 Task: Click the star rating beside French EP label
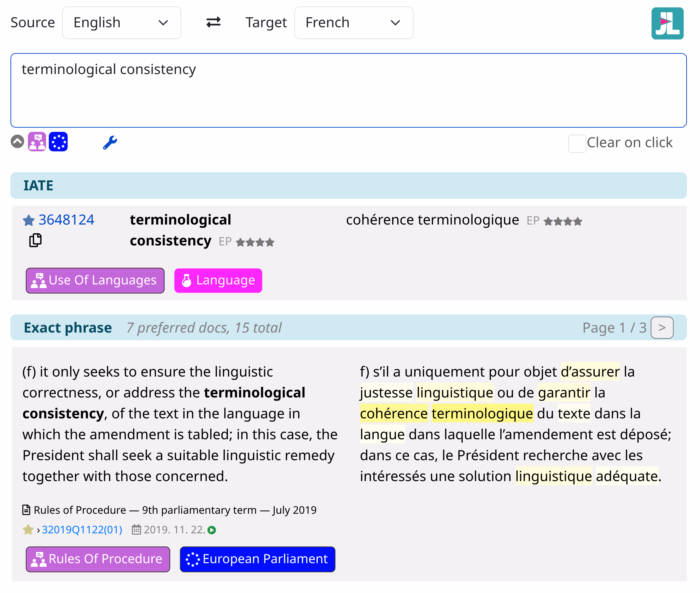pos(563,221)
